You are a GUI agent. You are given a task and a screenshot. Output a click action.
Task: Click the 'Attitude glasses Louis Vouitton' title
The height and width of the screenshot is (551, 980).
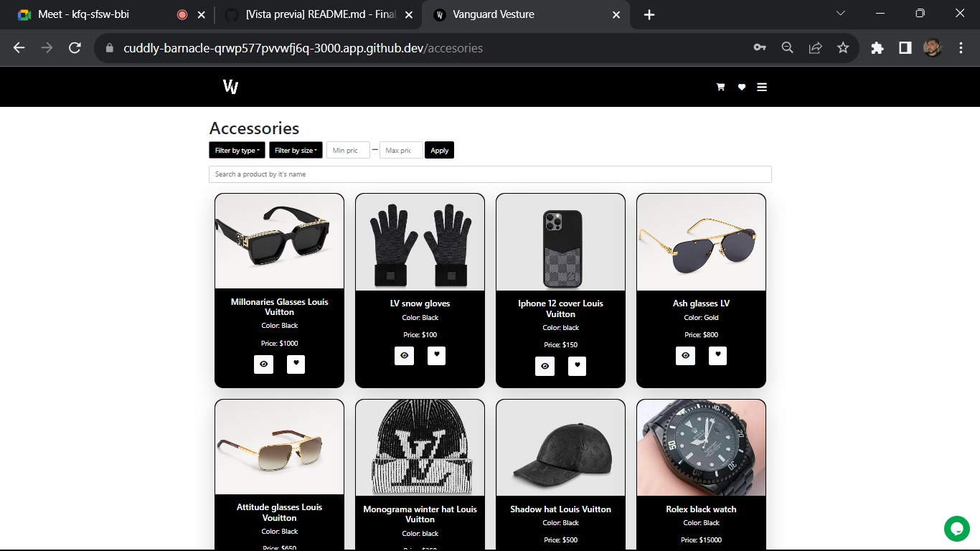[x=279, y=512]
